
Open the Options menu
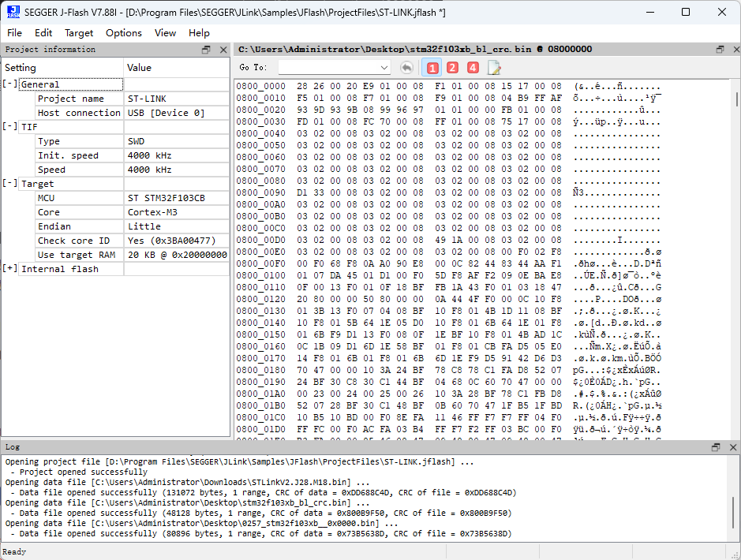(124, 33)
